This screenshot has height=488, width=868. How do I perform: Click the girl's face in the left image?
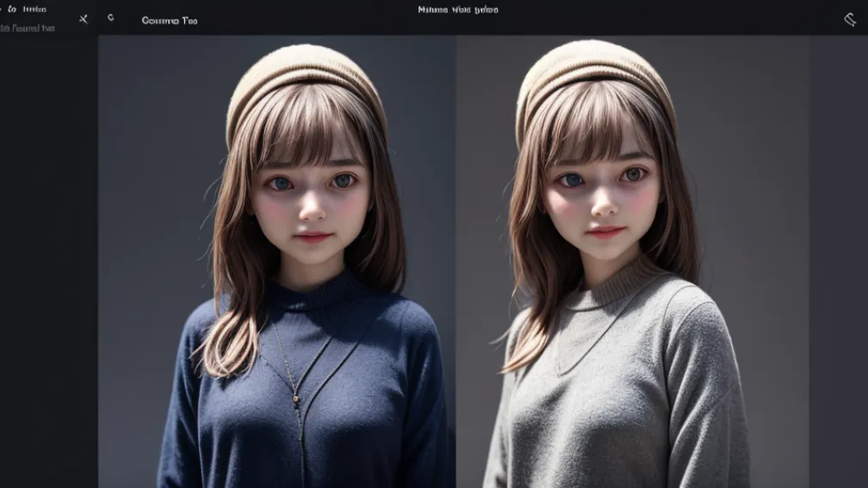pyautogui.click(x=309, y=202)
